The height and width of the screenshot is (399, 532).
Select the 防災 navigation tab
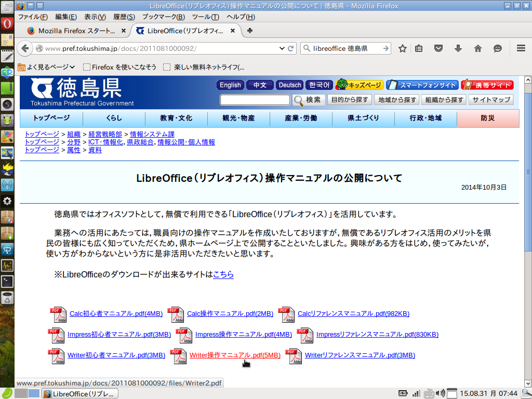click(x=488, y=118)
